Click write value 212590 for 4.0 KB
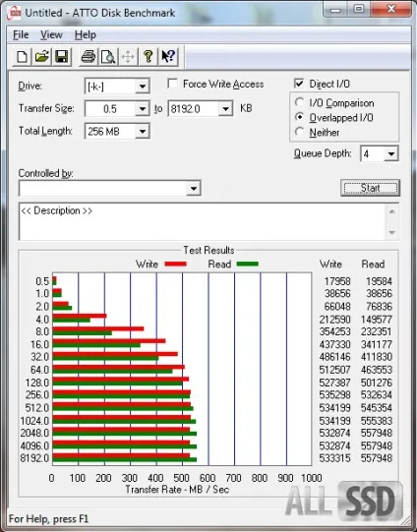Screen dimensions: 417x532 tap(335, 320)
